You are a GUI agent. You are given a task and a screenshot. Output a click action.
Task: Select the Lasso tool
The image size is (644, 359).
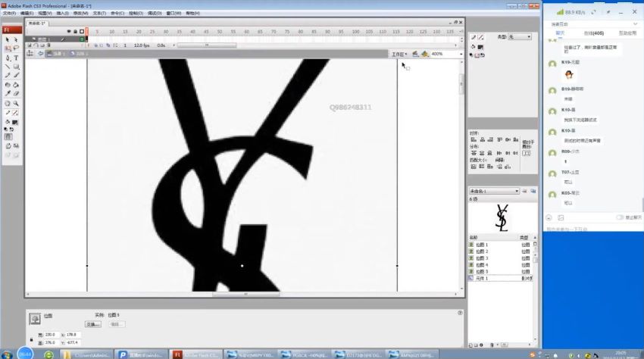pyautogui.click(x=16, y=48)
